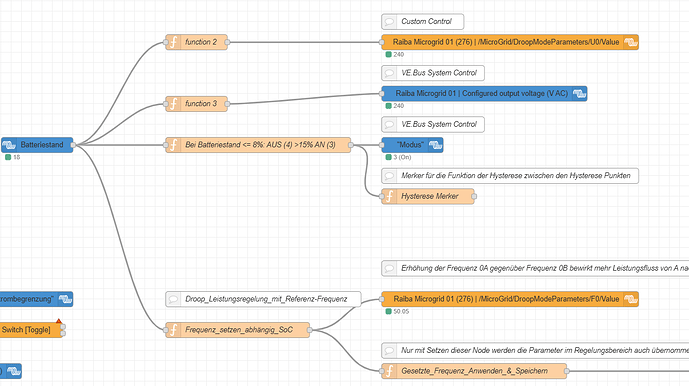Image resolution: width=689 pixels, height=386 pixels.
Task: Select the Merker für die Funktion comment
Action: tap(510, 176)
